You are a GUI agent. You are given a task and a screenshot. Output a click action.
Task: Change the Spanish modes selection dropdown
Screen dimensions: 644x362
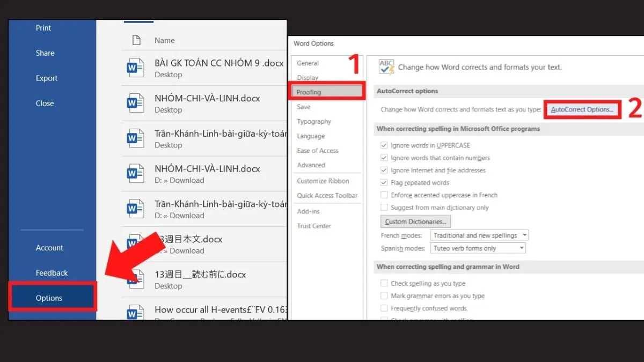tap(478, 248)
